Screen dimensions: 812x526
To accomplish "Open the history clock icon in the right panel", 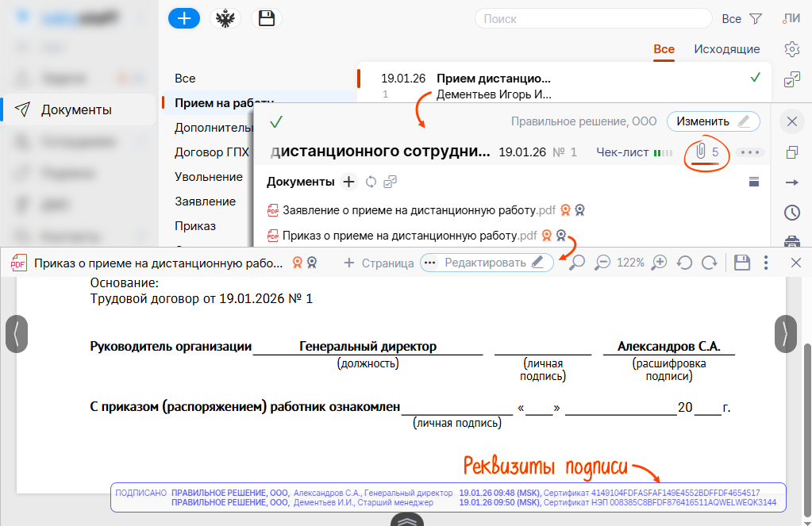I will pos(791,213).
